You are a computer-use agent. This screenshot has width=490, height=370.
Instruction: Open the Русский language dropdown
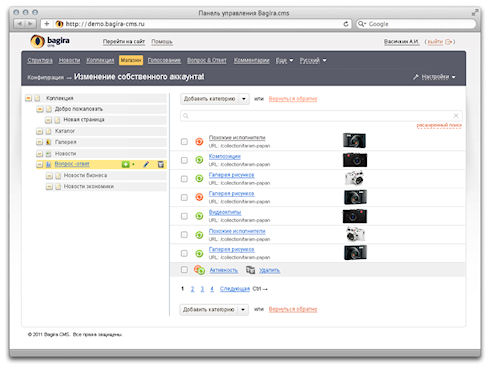point(313,60)
